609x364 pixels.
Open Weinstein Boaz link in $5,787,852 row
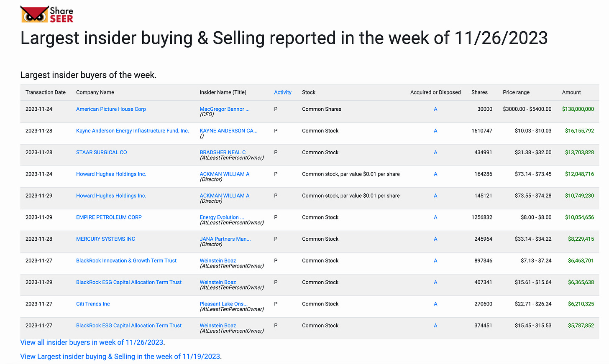(218, 326)
